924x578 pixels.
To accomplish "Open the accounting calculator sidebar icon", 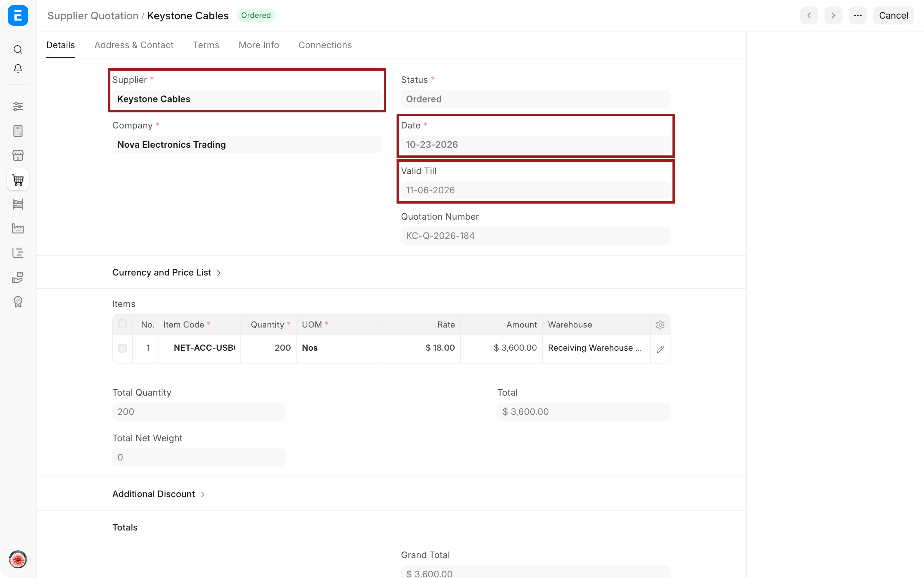I will point(18,131).
